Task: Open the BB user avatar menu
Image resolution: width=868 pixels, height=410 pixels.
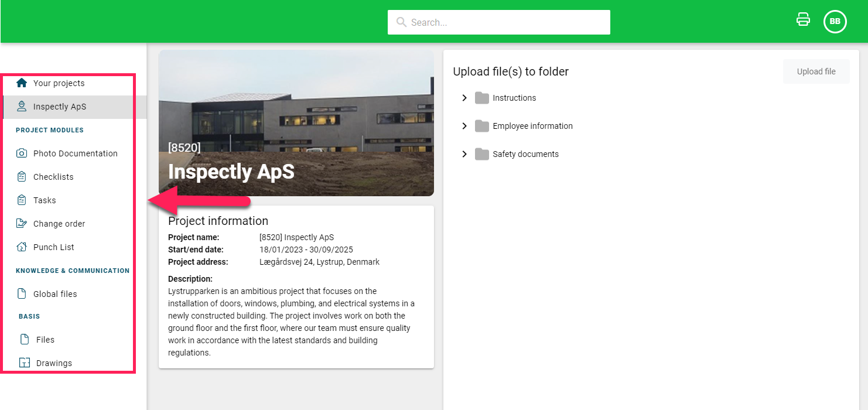Action: click(835, 22)
